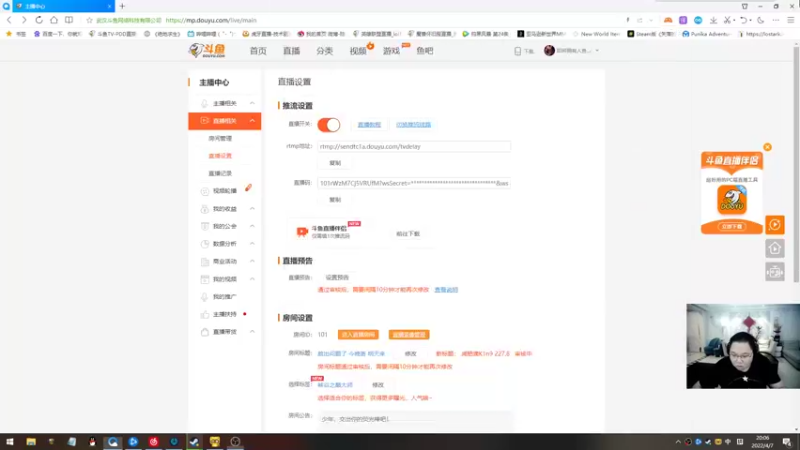Collapse the 直播相关 sidebar section
This screenshot has height=450, width=800.
click(x=252, y=121)
